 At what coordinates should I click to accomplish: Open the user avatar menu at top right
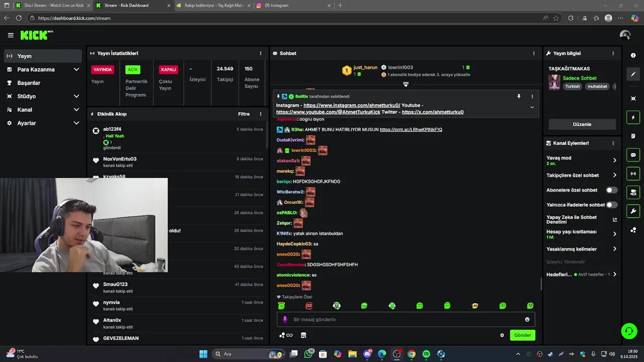[625, 35]
